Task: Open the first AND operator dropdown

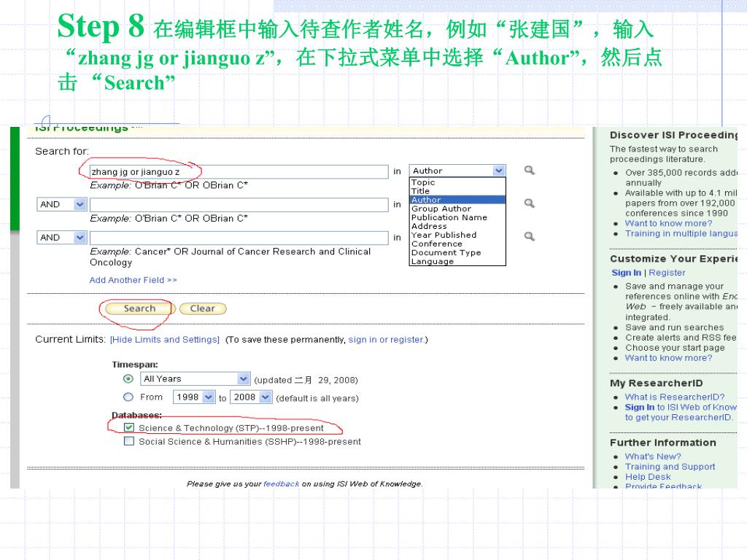Action: click(80, 204)
